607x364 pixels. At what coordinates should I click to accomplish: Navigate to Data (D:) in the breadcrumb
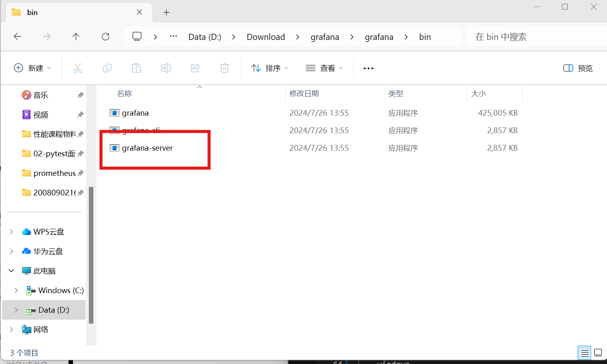pyautogui.click(x=205, y=37)
